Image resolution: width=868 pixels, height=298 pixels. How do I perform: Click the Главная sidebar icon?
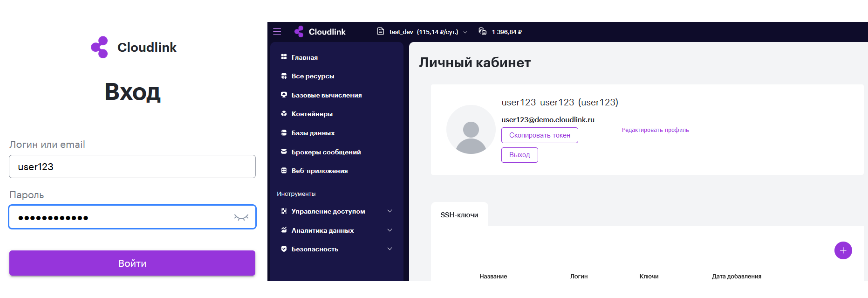click(284, 57)
